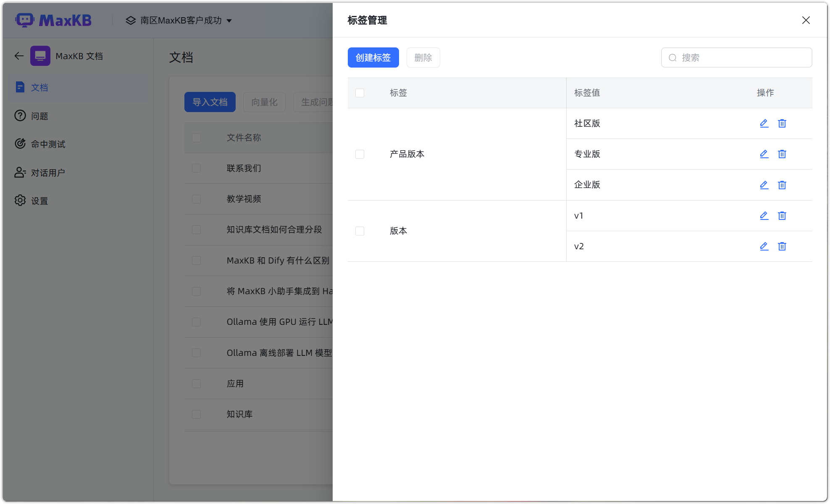
Task: Click the 创建标签 button
Action: [x=373, y=57]
